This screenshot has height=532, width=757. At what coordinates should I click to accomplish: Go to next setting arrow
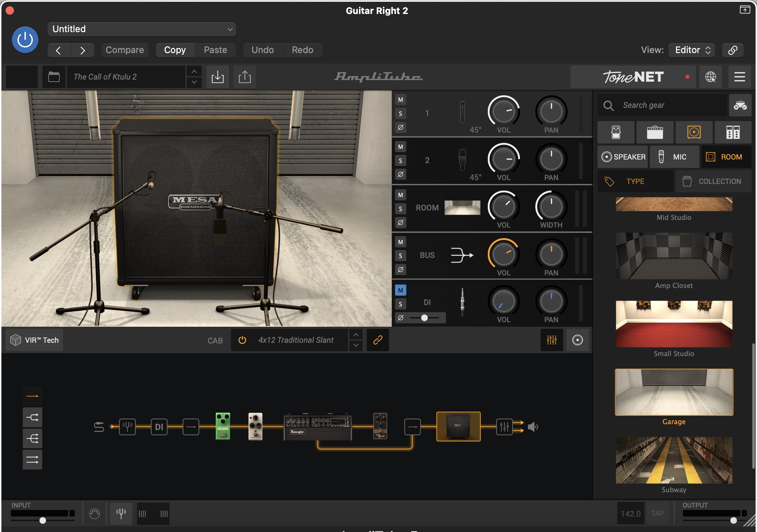(x=82, y=50)
